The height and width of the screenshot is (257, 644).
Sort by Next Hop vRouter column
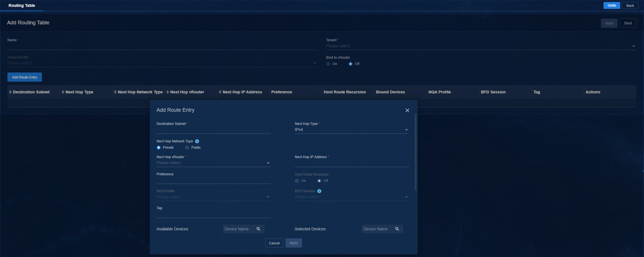(168, 92)
